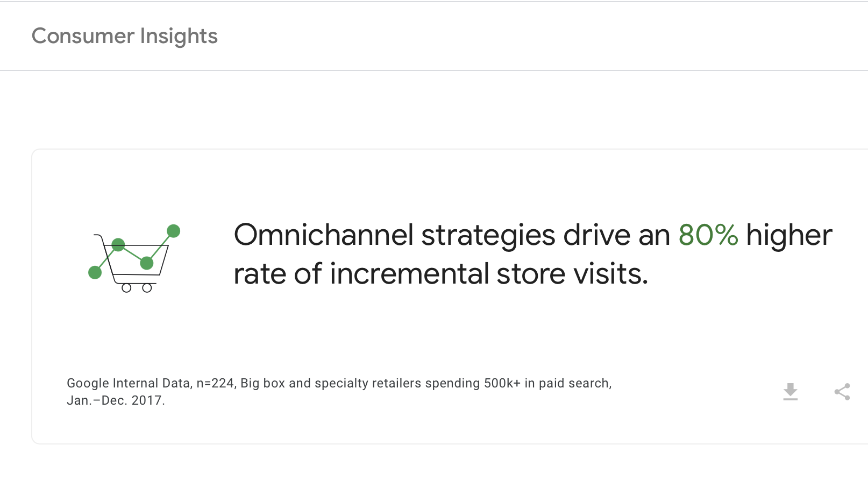Image resolution: width=868 pixels, height=494 pixels.
Task: Click the "500k+ in paid search" text
Action: click(x=547, y=383)
